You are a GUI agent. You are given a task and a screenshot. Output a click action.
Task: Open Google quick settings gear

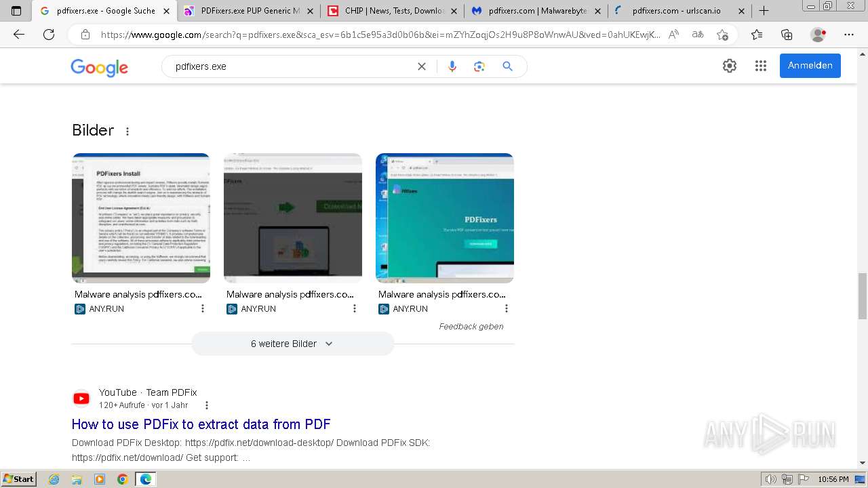click(x=730, y=66)
